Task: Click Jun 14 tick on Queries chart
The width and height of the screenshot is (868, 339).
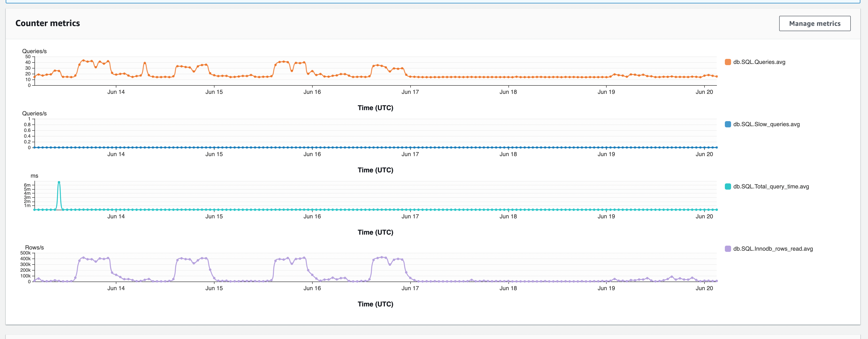Action: click(116, 92)
